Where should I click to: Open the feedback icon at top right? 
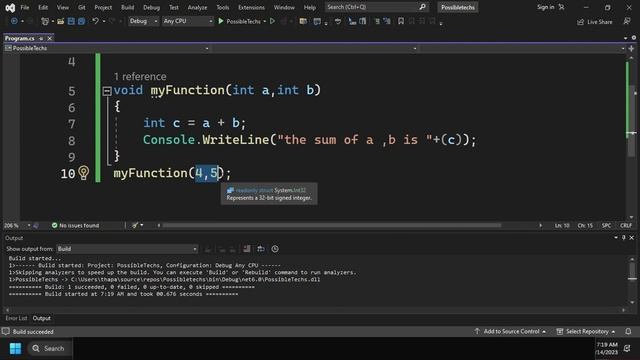point(627,21)
